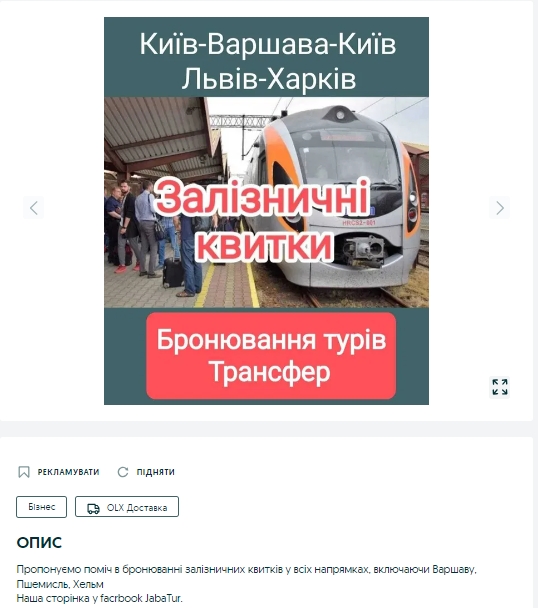Go to the previous photo with left arrow

pos(33,208)
